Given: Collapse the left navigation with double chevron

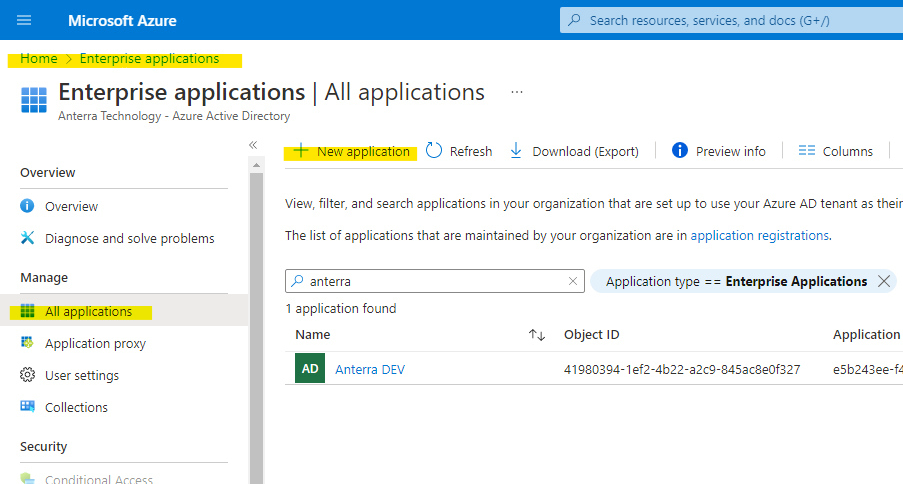Looking at the screenshot, I should click(253, 145).
